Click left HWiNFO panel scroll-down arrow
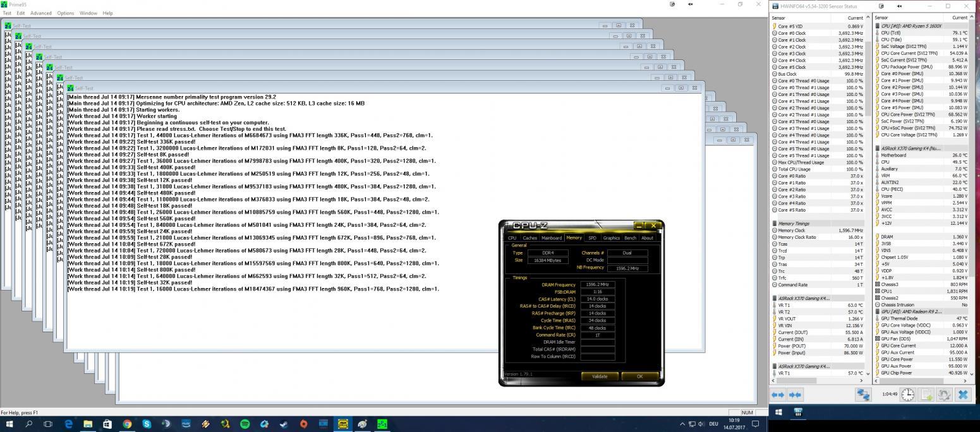 (x=868, y=374)
